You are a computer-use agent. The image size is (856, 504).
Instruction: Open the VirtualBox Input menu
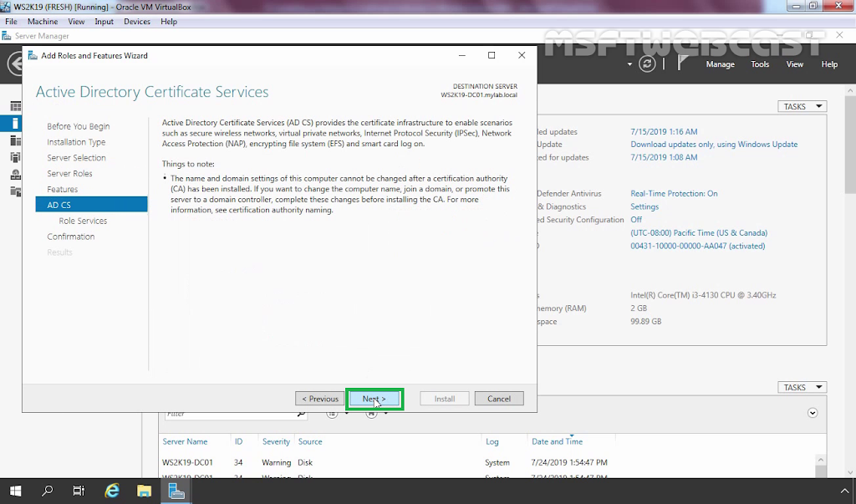(104, 21)
